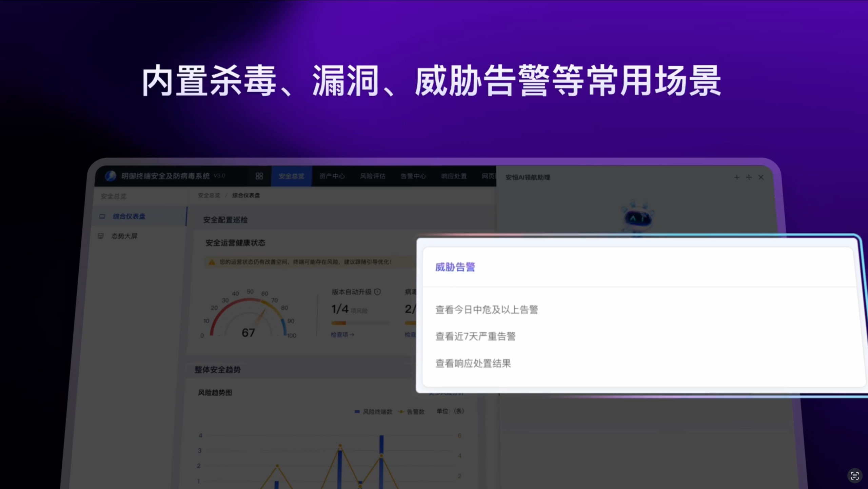
Task: Click the move/expand cross icon in the AI assistant header
Action: [749, 177]
